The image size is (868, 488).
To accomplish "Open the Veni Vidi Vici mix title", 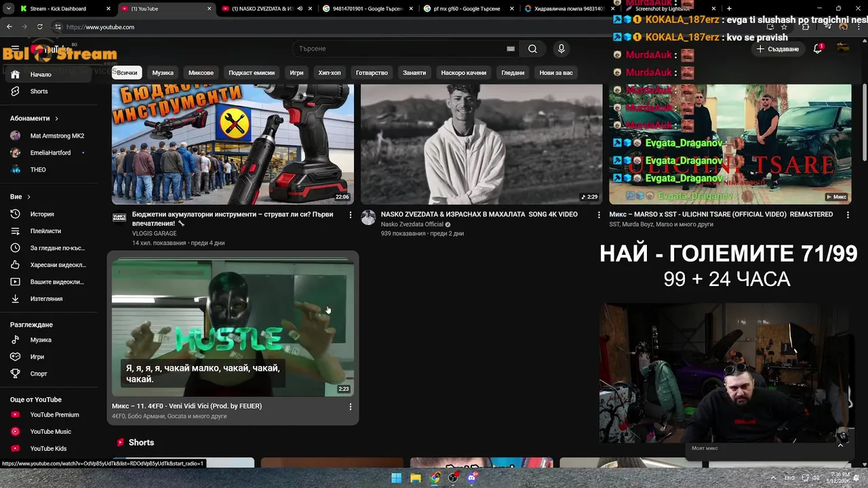I will (186, 406).
